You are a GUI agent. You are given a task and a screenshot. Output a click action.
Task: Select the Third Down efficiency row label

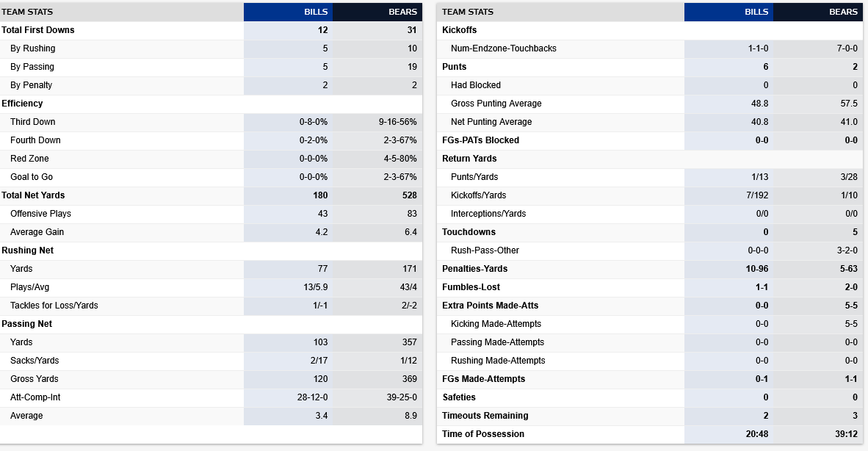(33, 122)
